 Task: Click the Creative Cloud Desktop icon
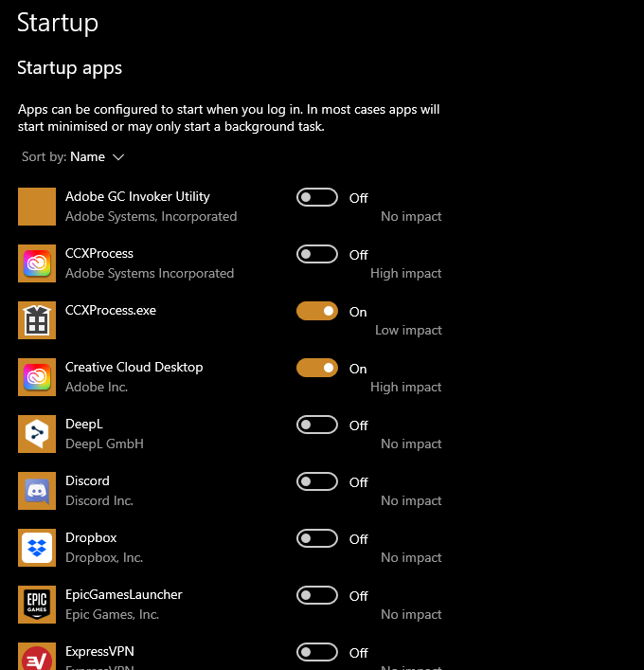[37, 377]
